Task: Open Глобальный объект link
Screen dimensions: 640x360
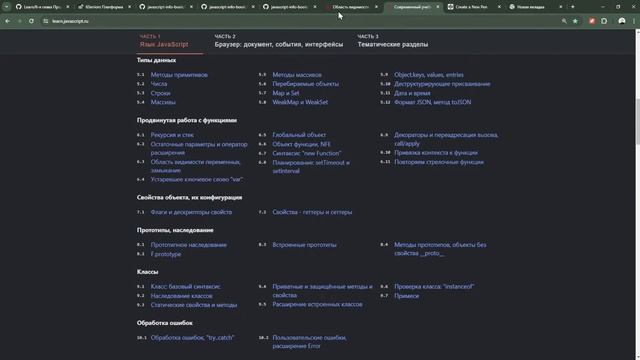Action: click(x=299, y=135)
